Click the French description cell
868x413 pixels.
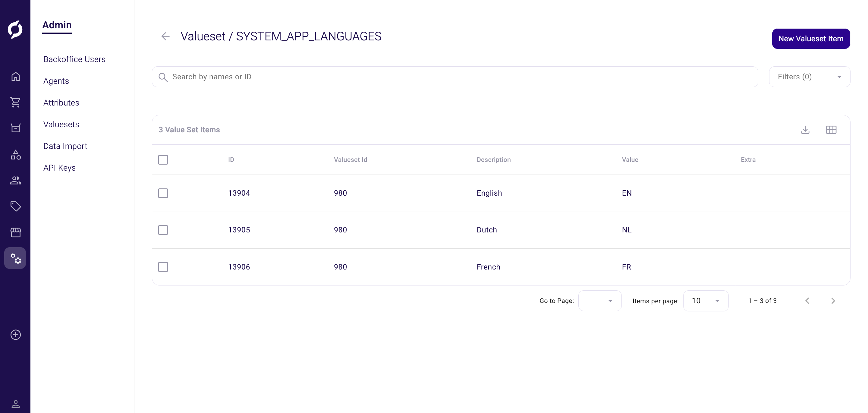tap(489, 267)
